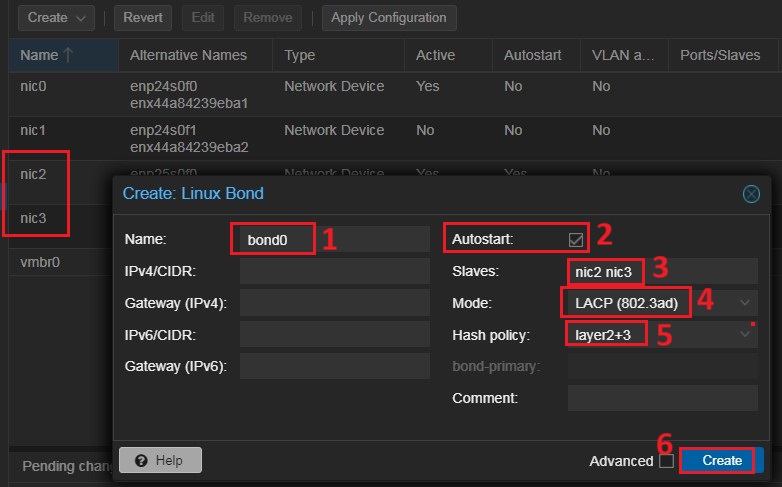Select the nic1 row
Image resolution: width=782 pixels, height=487 pixels.
tap(395, 138)
